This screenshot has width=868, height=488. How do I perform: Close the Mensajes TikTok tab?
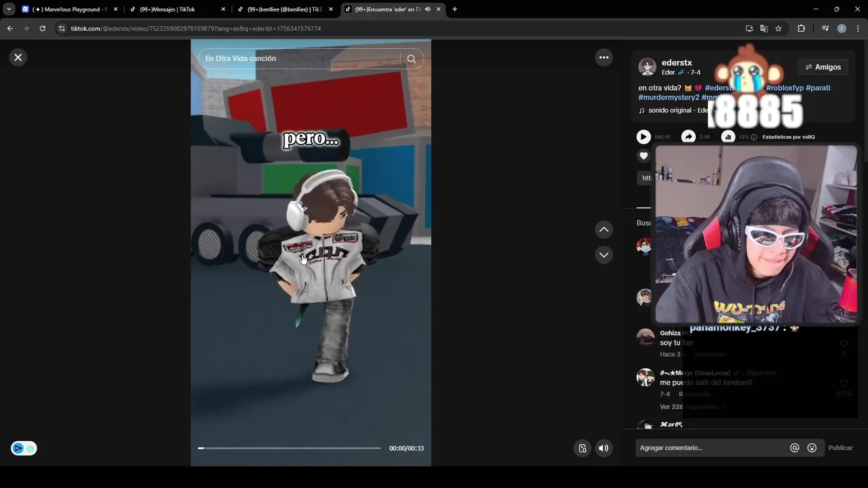[223, 9]
